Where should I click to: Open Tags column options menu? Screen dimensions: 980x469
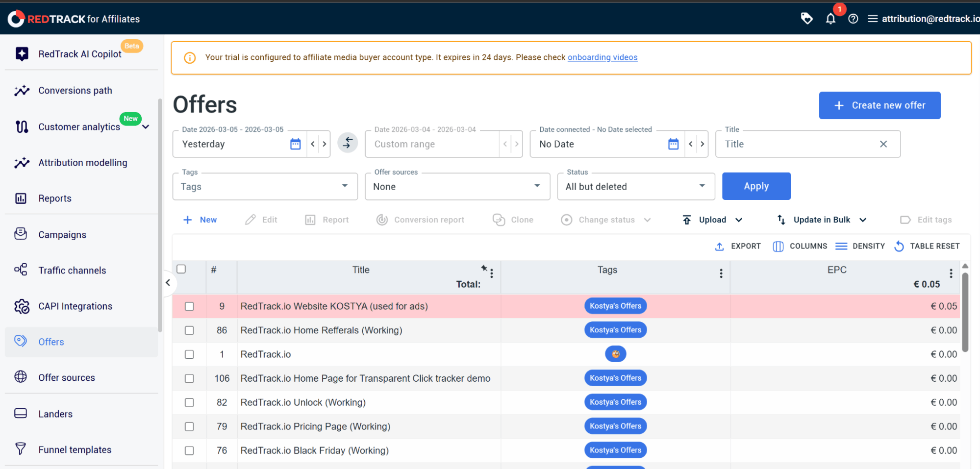click(x=721, y=273)
